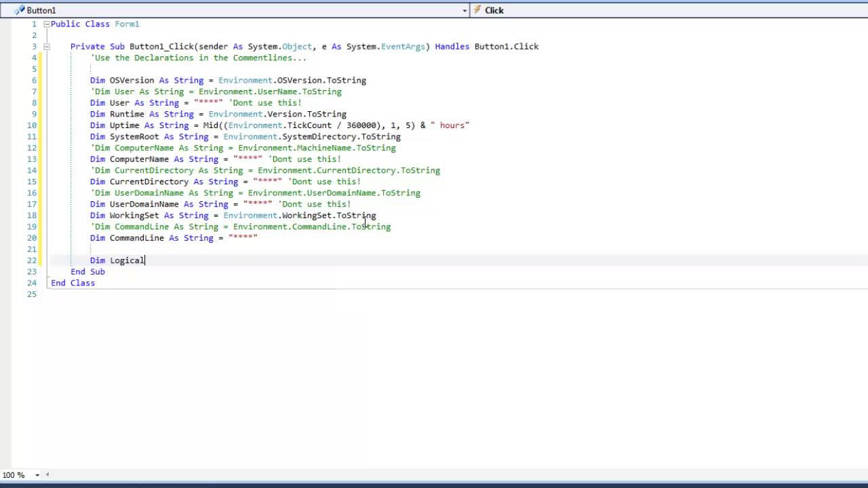Click the " hours" string on line 10
This screenshot has width=868, height=488.
(x=450, y=125)
